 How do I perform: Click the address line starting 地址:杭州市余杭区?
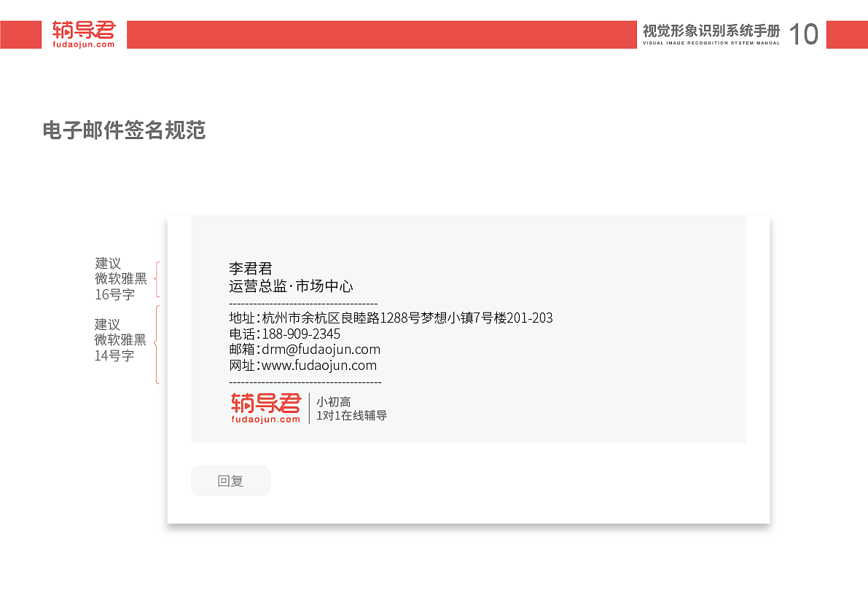391,318
